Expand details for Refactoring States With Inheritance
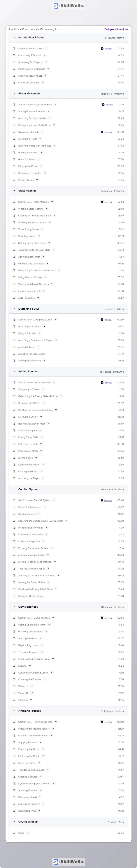 click(59, 270)
